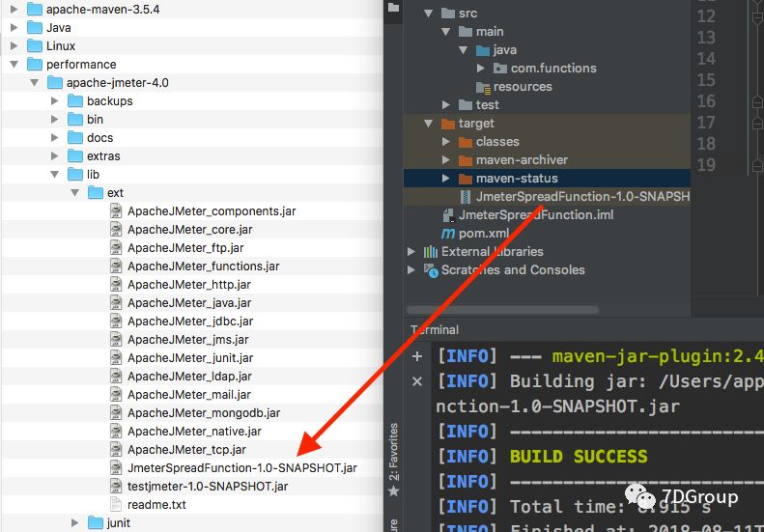The height and width of the screenshot is (532, 764).
Task: Select ApacheJMeter_junit.jar file name
Action: (x=190, y=358)
